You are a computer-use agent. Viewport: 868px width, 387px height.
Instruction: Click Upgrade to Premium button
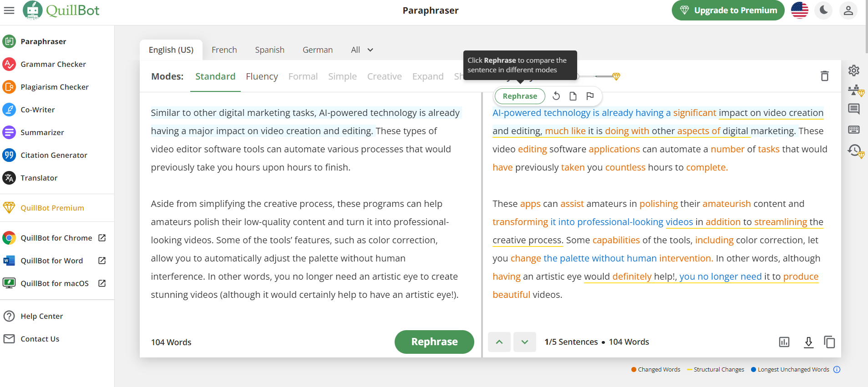click(728, 10)
